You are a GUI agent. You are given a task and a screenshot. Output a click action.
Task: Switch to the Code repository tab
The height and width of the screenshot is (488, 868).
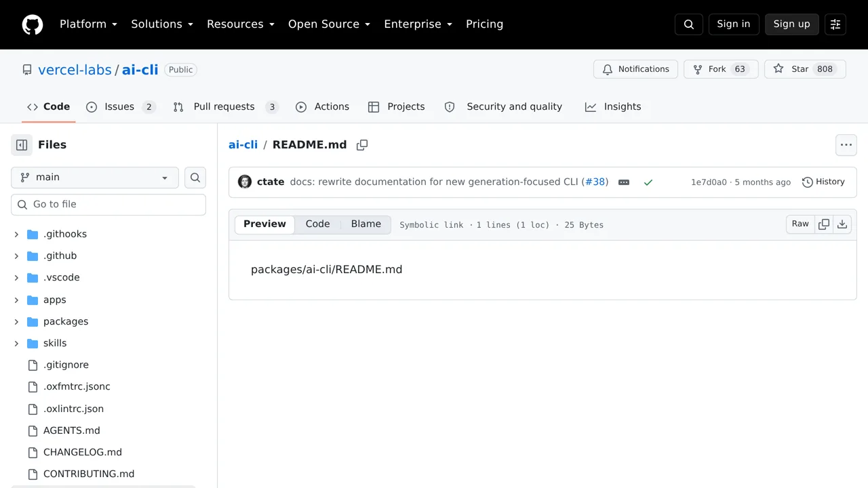pyautogui.click(x=49, y=107)
